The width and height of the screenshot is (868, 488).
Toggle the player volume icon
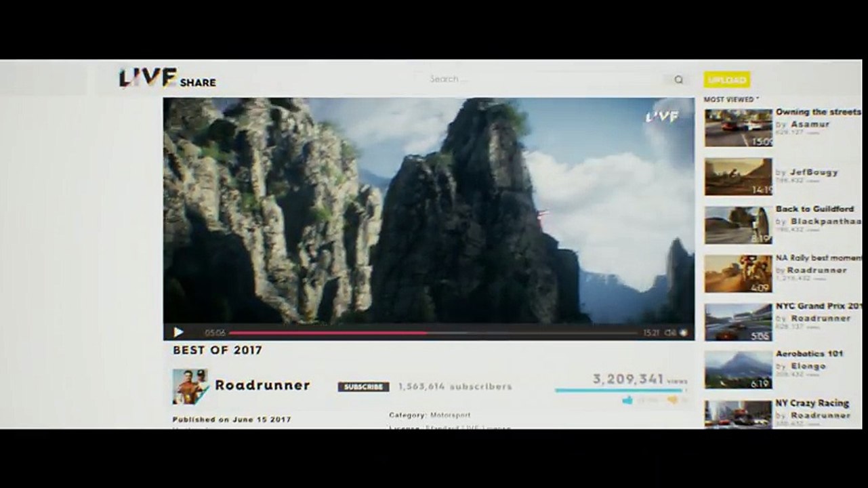point(670,333)
